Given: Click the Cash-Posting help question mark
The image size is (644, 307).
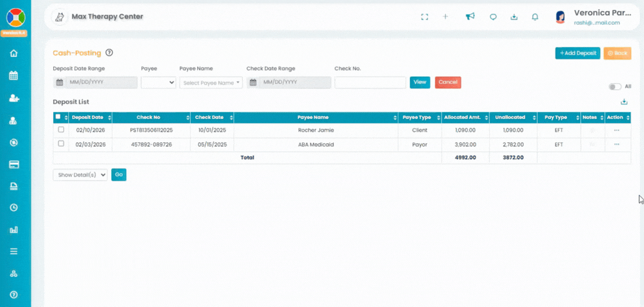Looking at the screenshot, I should pos(109,52).
